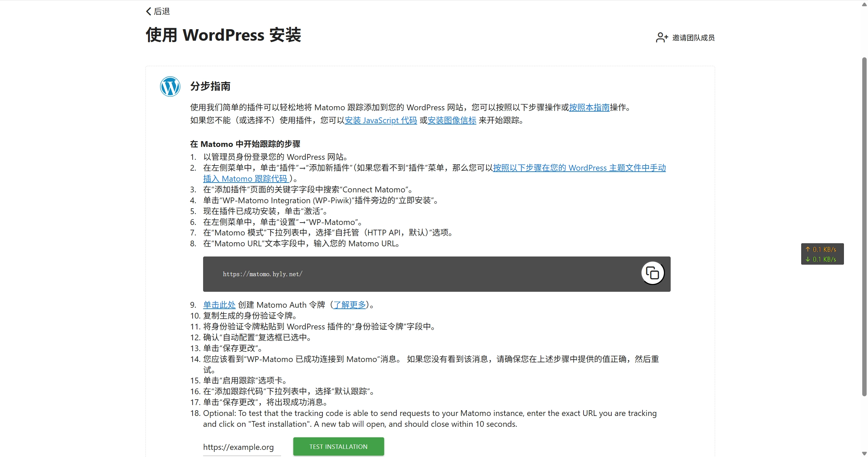Click step 4 about WP-Matomo Integration install
The height and width of the screenshot is (457, 868).
point(321,201)
